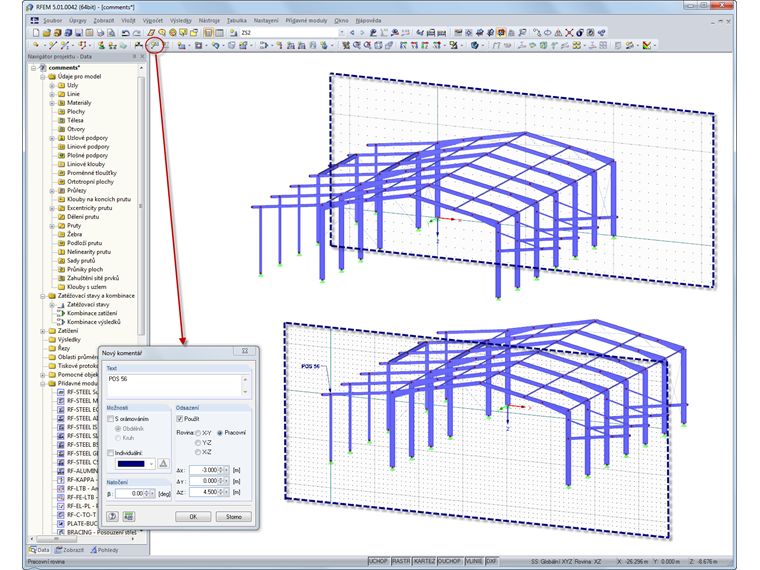Click the help icon in comment dialog

[x=112, y=516]
